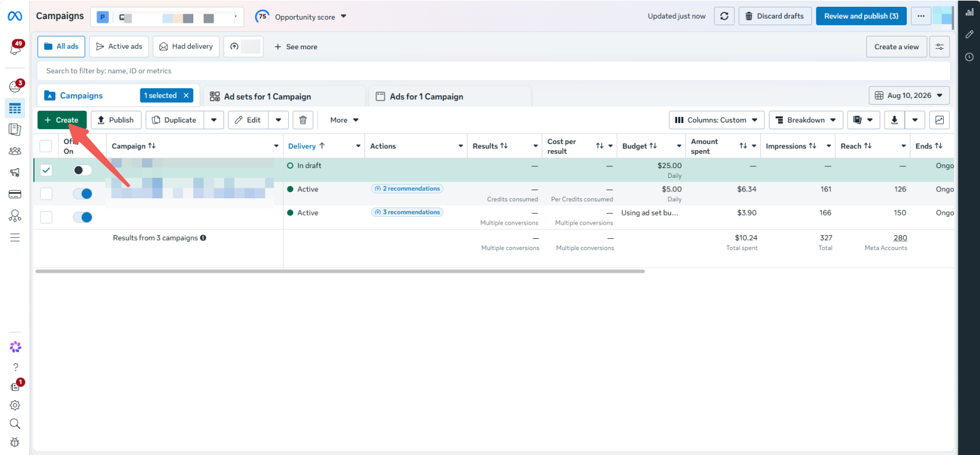Click the Publish button
The width and height of the screenshot is (980, 455).
click(116, 120)
